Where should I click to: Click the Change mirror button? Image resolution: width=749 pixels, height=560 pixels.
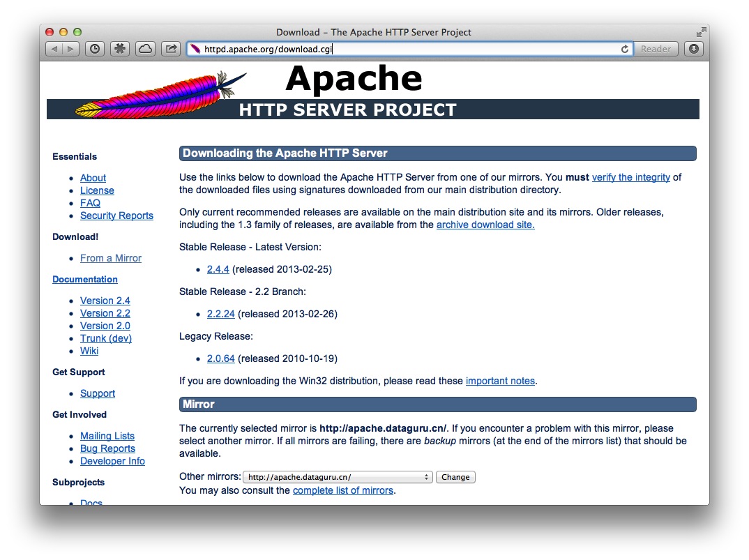coord(455,477)
